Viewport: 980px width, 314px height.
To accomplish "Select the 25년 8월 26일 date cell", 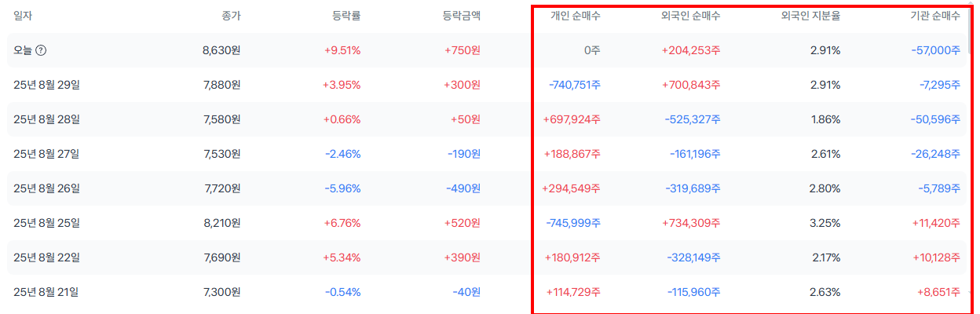I will coord(46,188).
